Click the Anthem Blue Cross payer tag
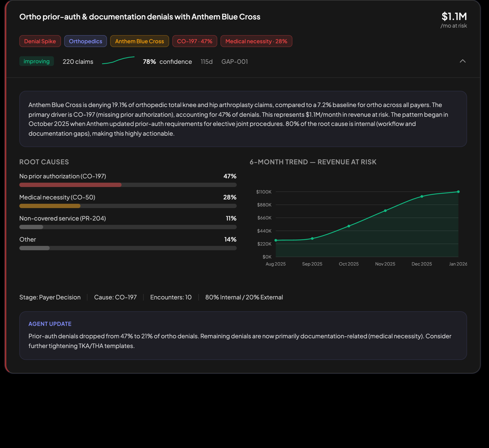Viewport: 489px width, 448px height. tap(140, 41)
